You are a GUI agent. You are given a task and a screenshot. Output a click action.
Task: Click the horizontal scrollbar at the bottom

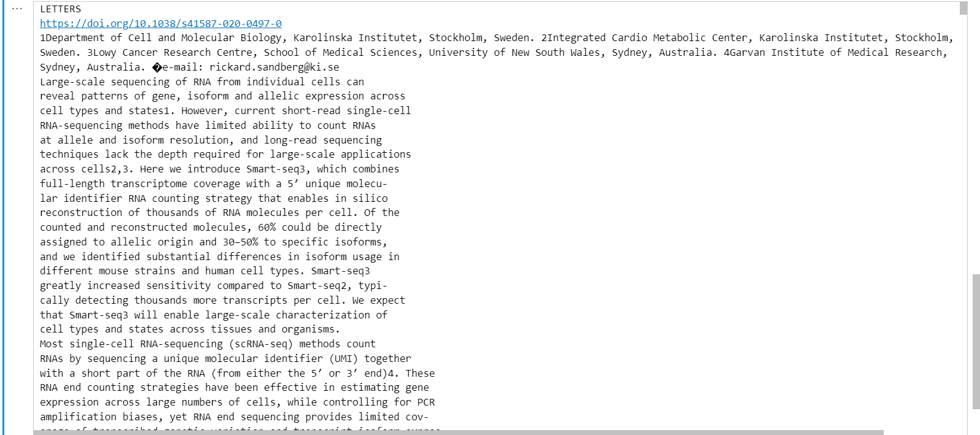(458, 432)
